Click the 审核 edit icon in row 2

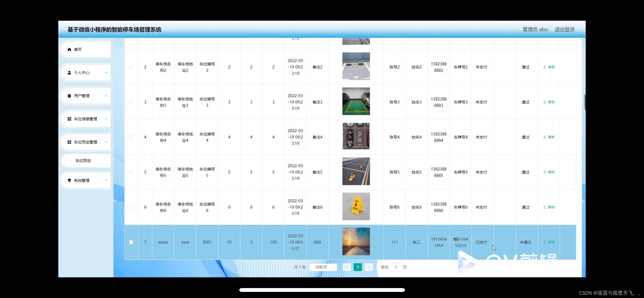click(545, 67)
